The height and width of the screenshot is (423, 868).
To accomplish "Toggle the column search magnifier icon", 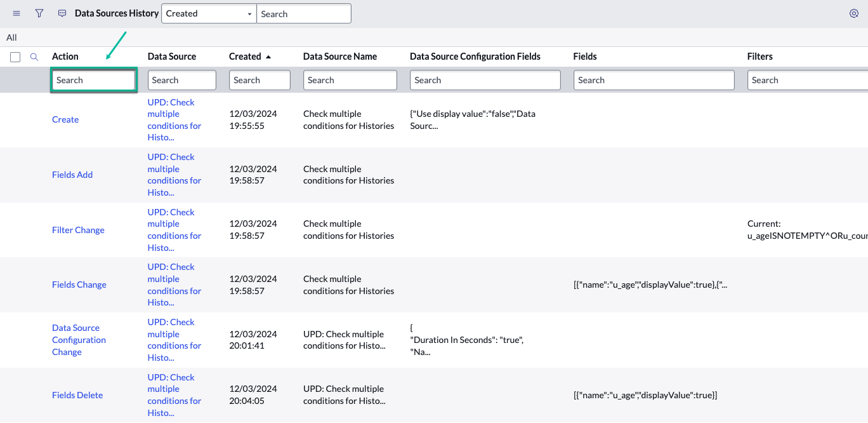I will (34, 57).
